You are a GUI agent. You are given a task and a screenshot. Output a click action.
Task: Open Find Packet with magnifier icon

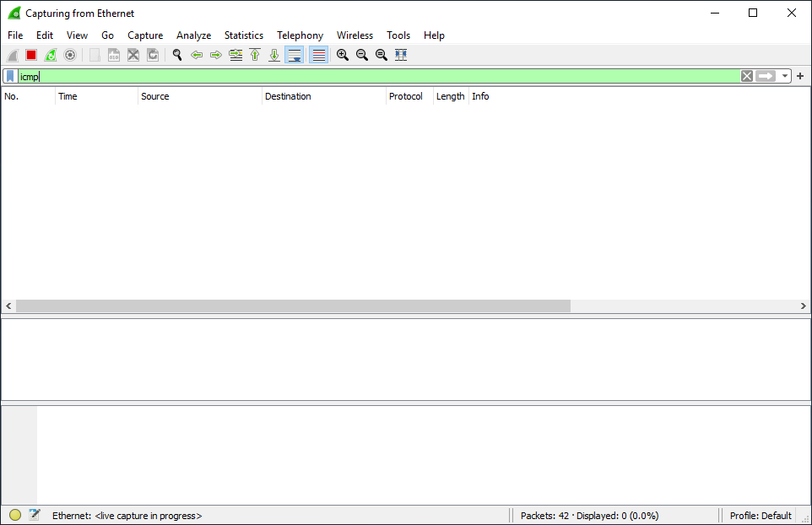coord(177,55)
